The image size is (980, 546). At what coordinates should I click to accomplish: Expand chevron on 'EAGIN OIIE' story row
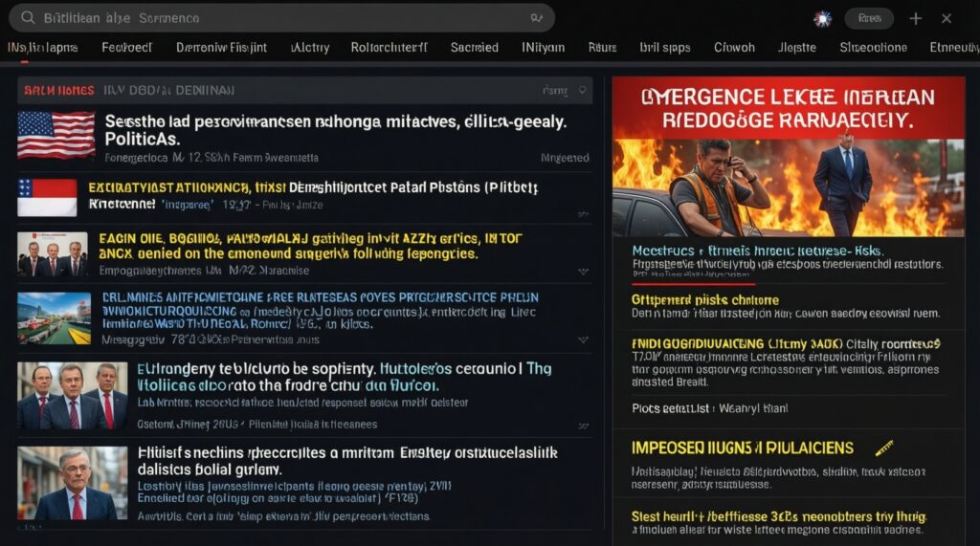coord(583,272)
